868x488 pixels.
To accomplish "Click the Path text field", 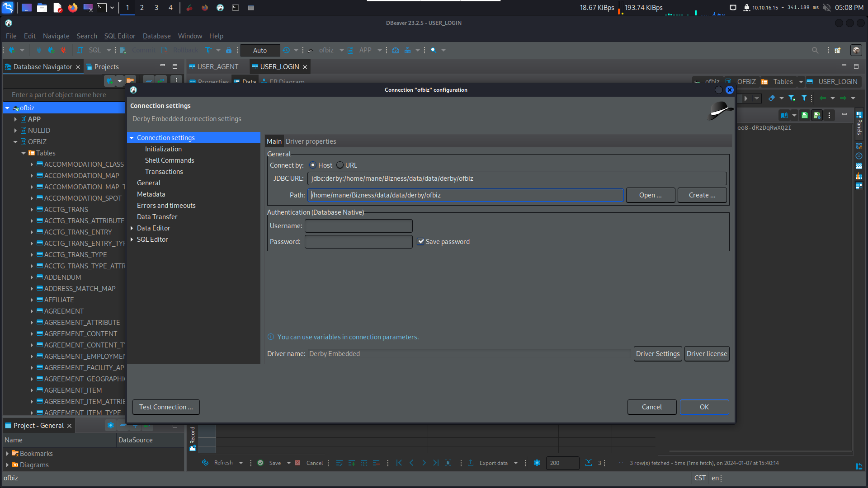I will pyautogui.click(x=466, y=195).
